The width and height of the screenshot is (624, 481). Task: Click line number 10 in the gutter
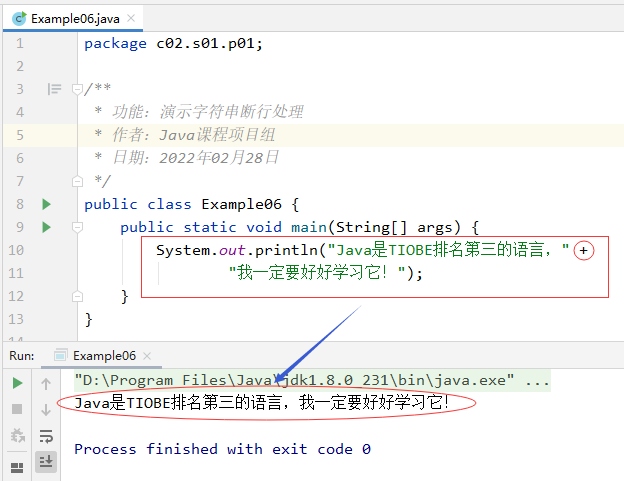pos(16,250)
